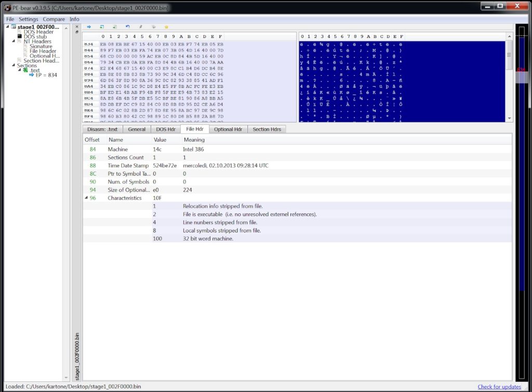Screen dimensions: 532x392
Task: Click the X button above the hex panel
Action: (x=77, y=26)
